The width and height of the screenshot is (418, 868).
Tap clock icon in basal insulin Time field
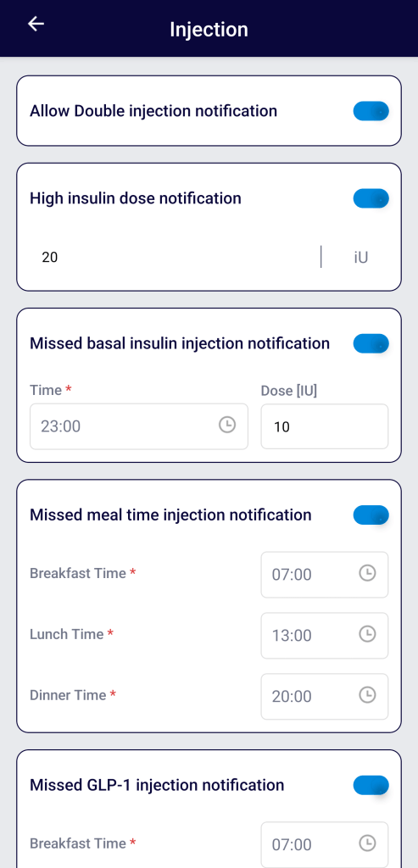pos(227,426)
